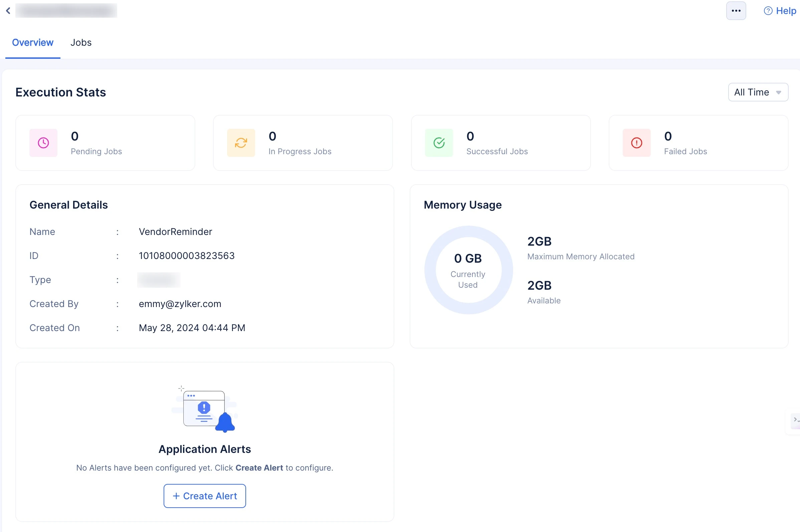
Task: Click the May 28, 2024 04:44 PM date
Action: point(192,328)
